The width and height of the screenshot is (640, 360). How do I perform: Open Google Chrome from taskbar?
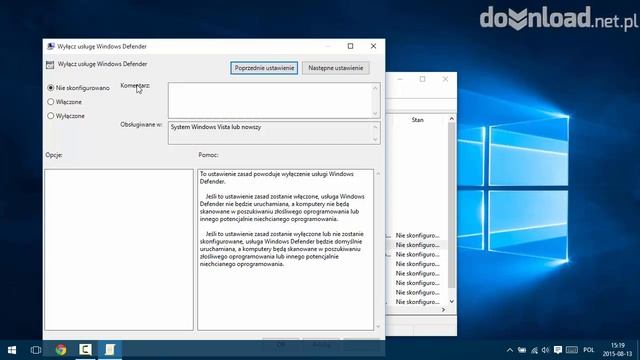pyautogui.click(x=61, y=350)
